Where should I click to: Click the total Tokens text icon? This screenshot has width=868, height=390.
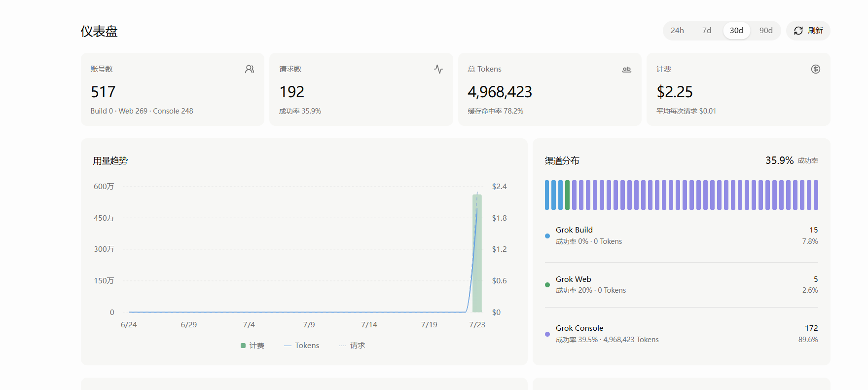point(627,69)
